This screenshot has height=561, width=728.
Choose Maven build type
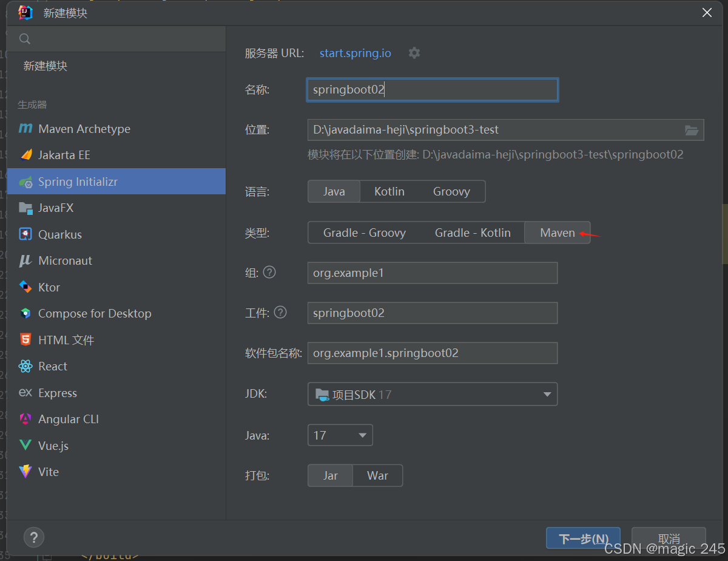pyautogui.click(x=558, y=233)
